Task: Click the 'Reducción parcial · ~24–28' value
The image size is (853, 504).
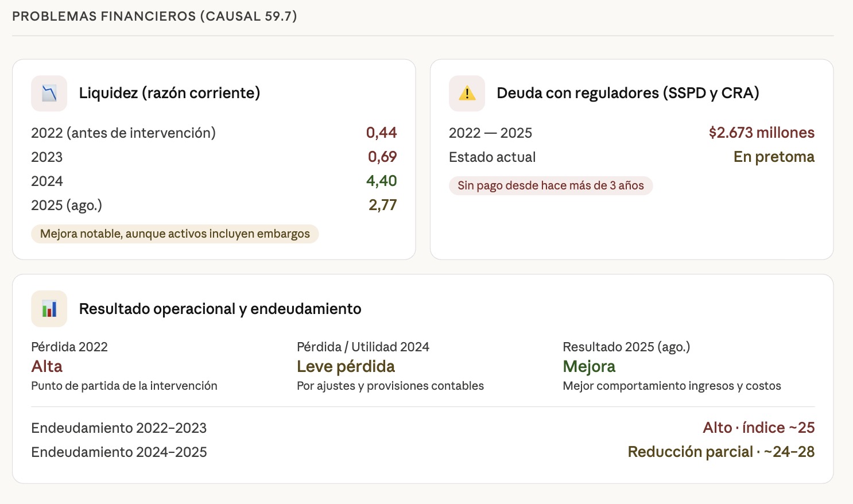Action: coord(721,452)
